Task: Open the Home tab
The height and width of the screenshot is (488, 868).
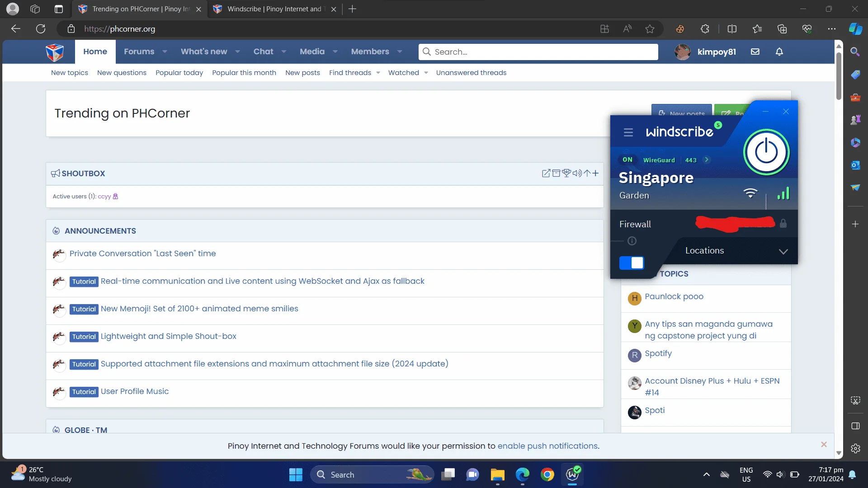Action: click(95, 52)
